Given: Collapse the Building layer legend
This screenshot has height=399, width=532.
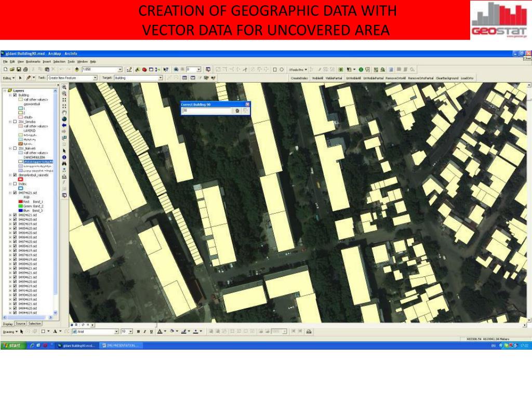Looking at the screenshot, I should 10,96.
